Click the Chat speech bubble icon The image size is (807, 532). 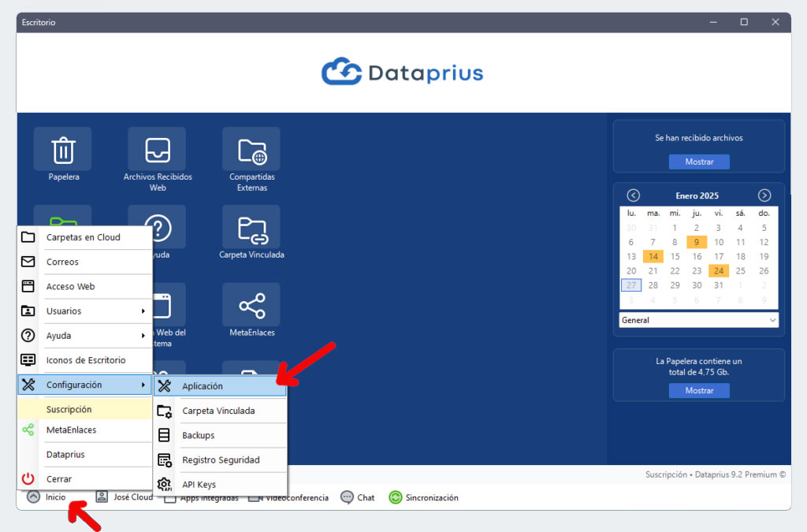tap(348, 497)
